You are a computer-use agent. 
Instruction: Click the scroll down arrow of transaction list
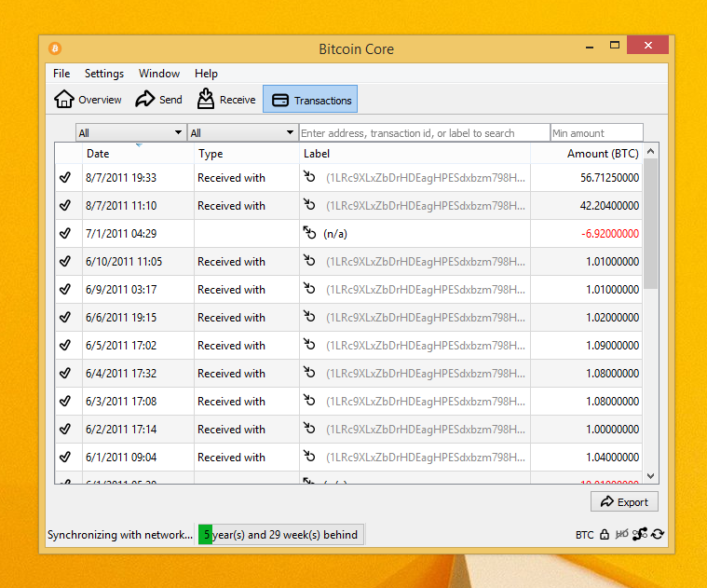(650, 476)
